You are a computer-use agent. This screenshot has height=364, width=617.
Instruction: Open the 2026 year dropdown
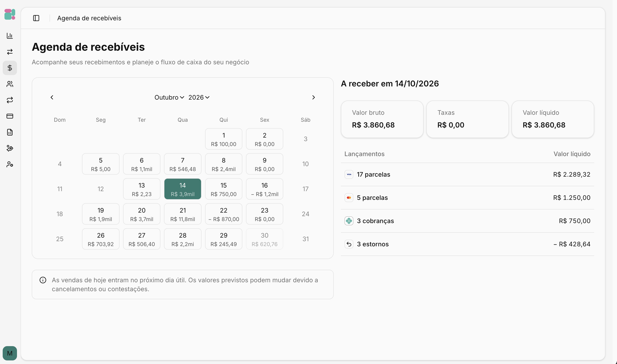point(199,97)
